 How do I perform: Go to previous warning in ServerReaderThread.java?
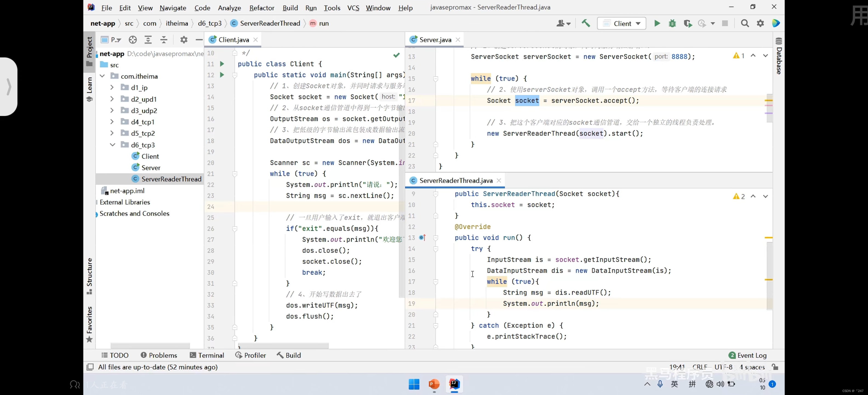tap(753, 196)
